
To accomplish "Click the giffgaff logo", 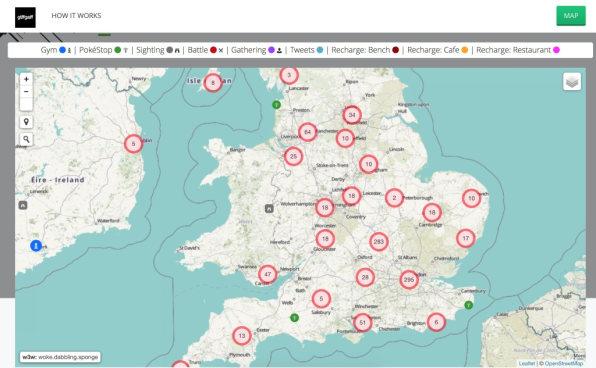I will pos(25,17).
